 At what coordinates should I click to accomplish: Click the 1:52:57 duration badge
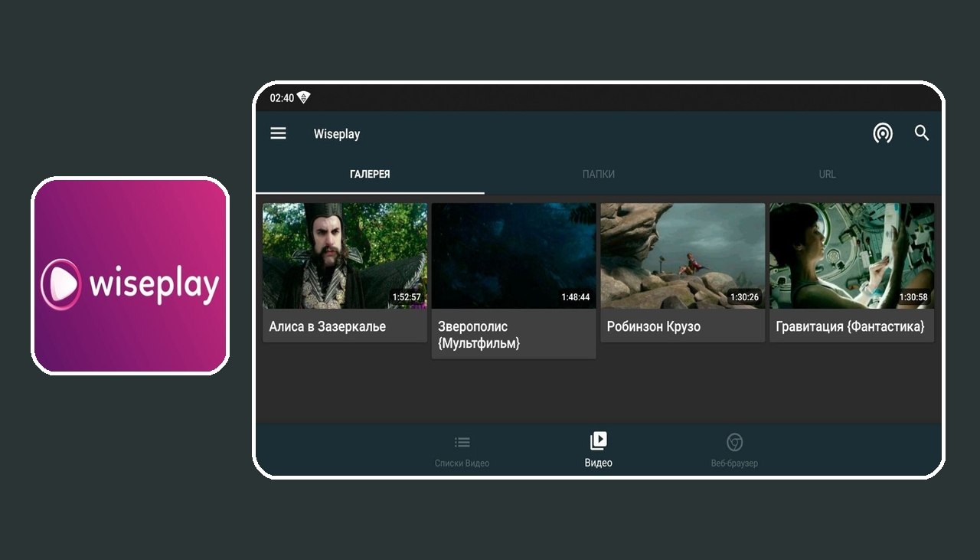point(407,296)
